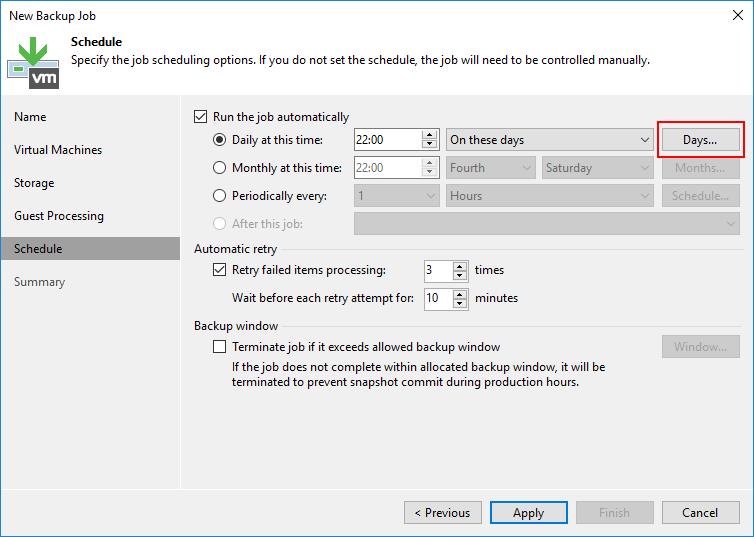This screenshot has height=537, width=754.
Task: Increase the daily time spinner up arrow
Action: (430, 135)
